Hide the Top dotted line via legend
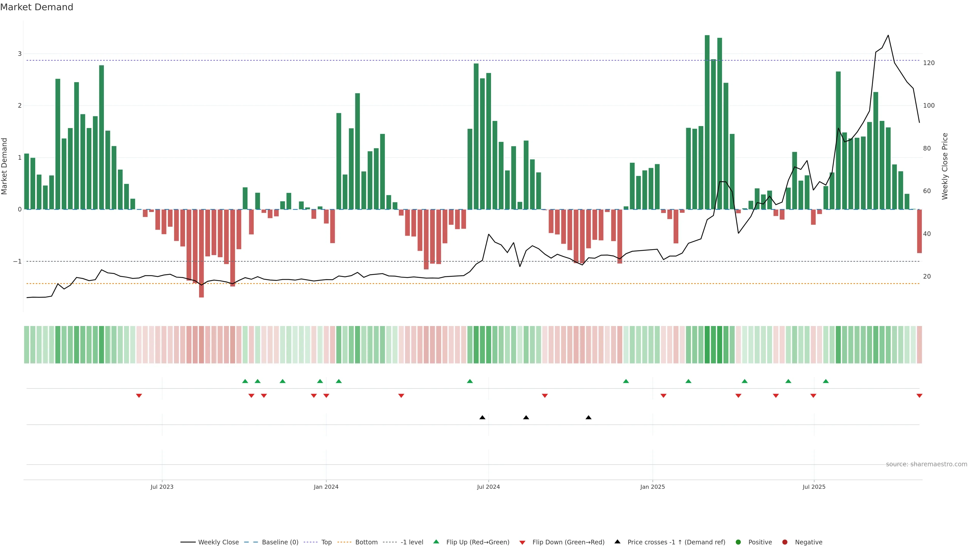980x551 pixels. point(326,542)
